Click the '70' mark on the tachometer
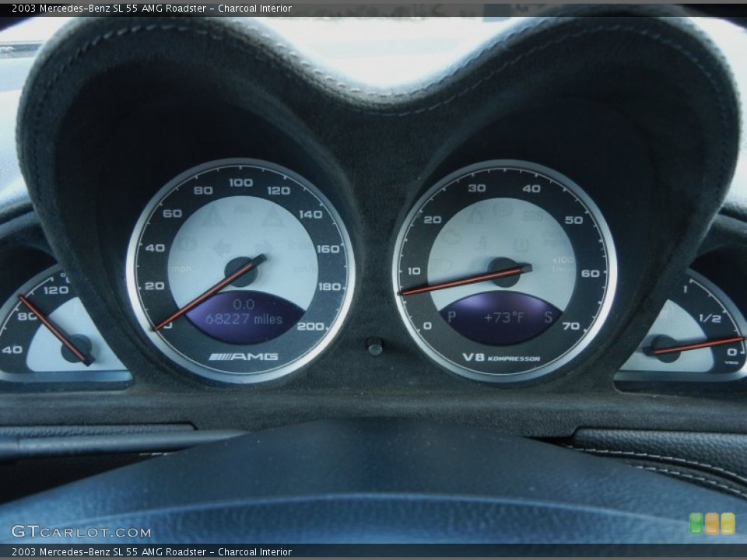747x560 pixels. [x=570, y=326]
